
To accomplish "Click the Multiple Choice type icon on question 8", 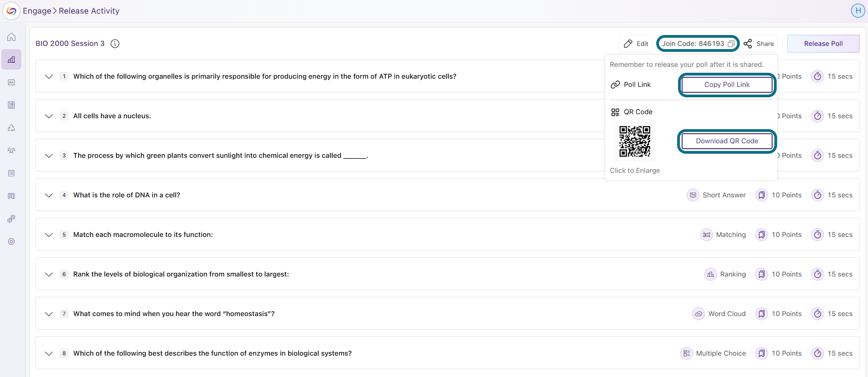I will 687,353.
